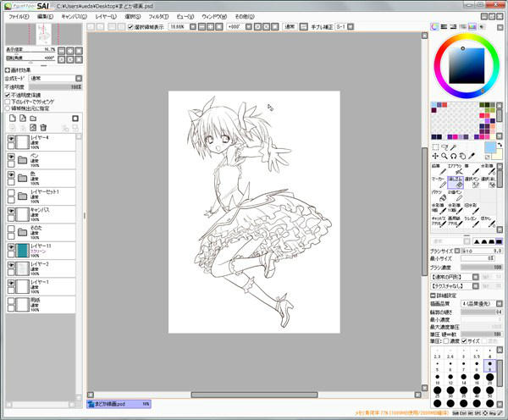
Task: Toggle visibility of the ペン folder
Action: click(x=11, y=157)
